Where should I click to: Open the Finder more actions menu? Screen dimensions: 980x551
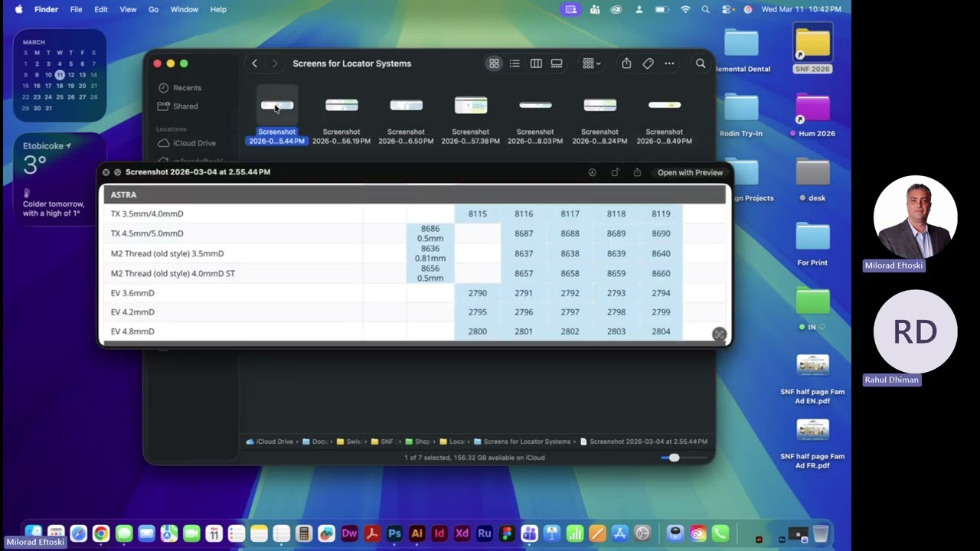[669, 64]
